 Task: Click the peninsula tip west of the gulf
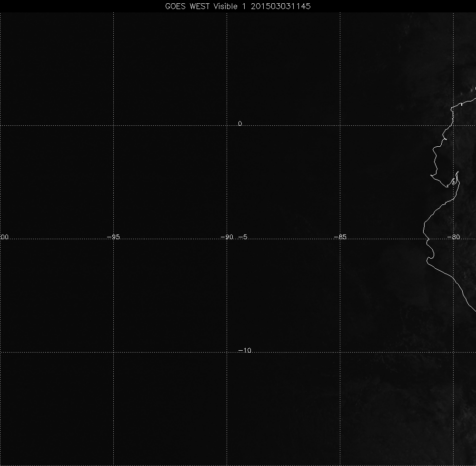tap(432, 176)
